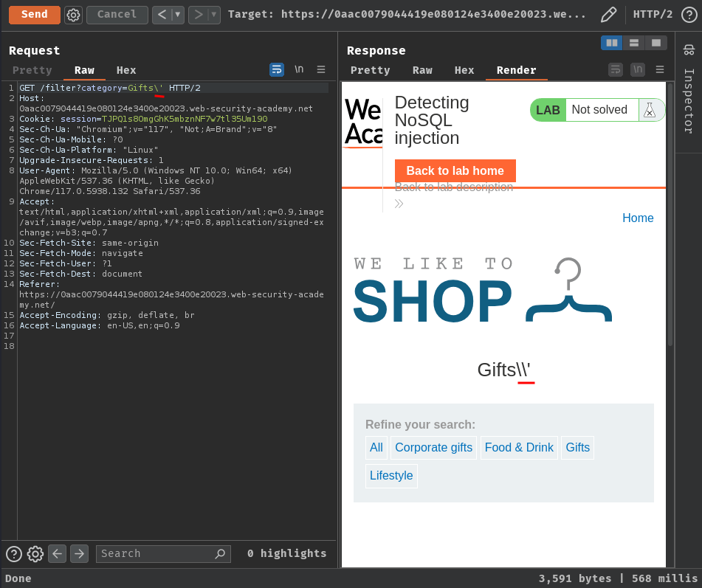Viewport: 702px width, 588px height.
Task: Jump to next search match arrow
Action: pyautogui.click(x=79, y=554)
